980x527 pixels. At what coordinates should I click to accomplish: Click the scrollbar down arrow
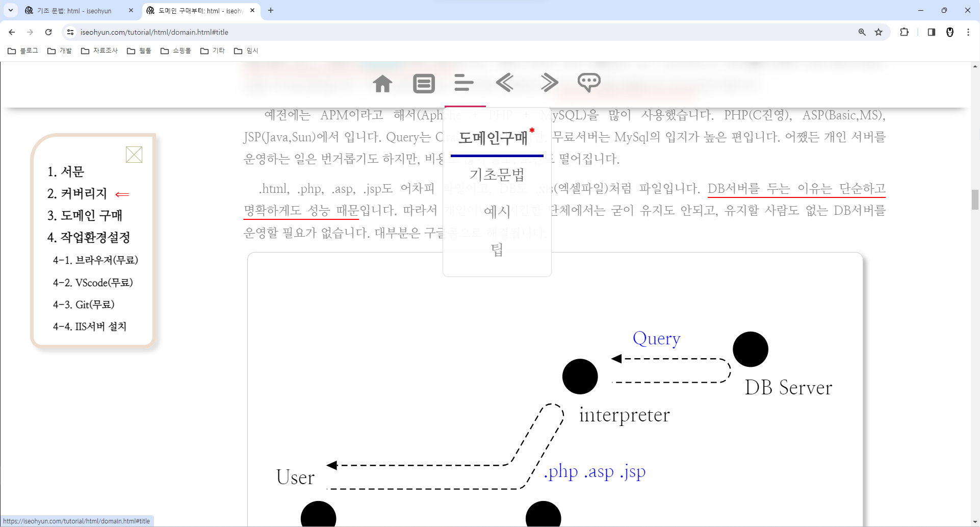(975, 522)
